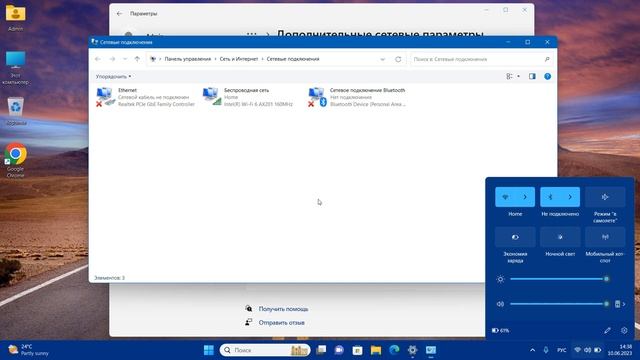Open Help question mark button
This screenshot has height=360, width=640.
coord(547,76)
